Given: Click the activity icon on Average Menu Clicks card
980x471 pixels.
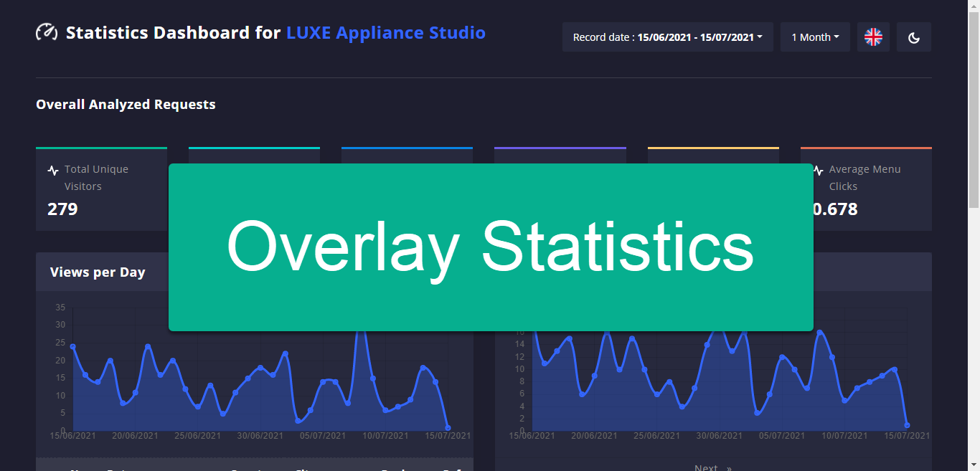Looking at the screenshot, I should 816,169.
